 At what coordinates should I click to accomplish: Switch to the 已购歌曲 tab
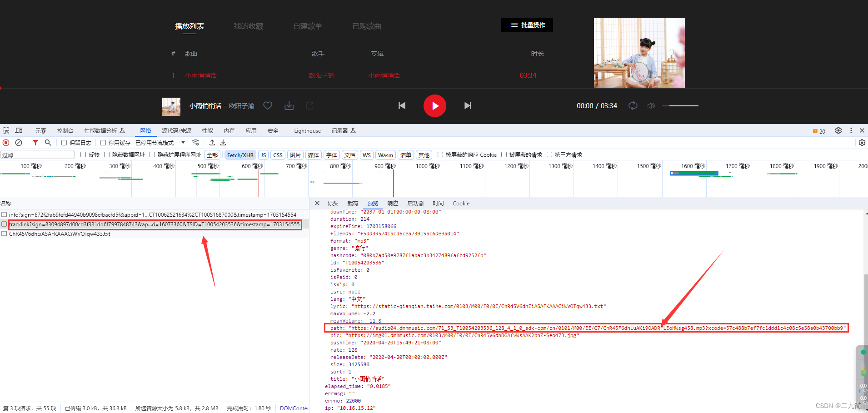coord(367,26)
